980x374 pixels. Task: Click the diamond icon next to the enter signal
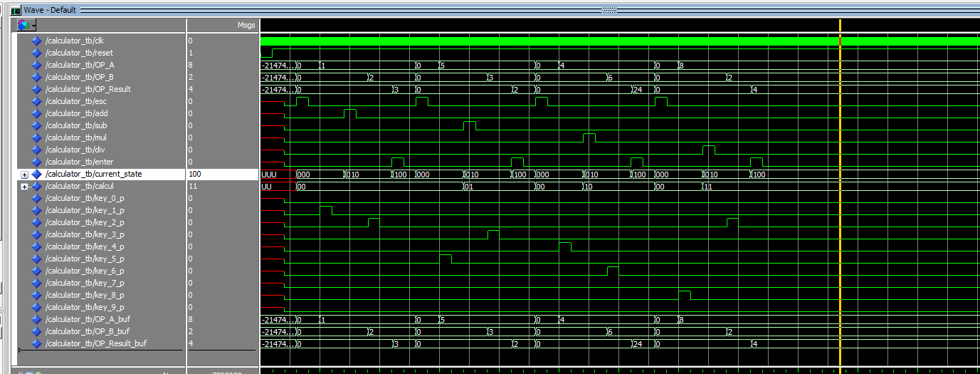pos(37,162)
